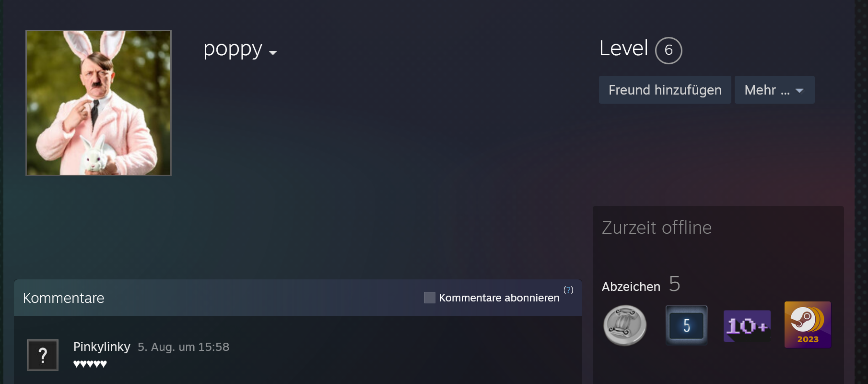Open Pinkylinky's question mark avatar
The width and height of the screenshot is (868, 384).
43,355
